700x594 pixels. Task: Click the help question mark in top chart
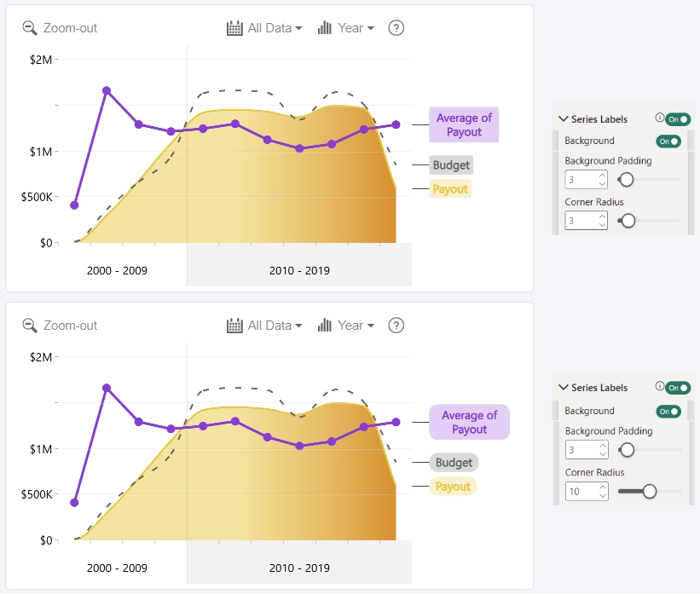pyautogui.click(x=396, y=28)
